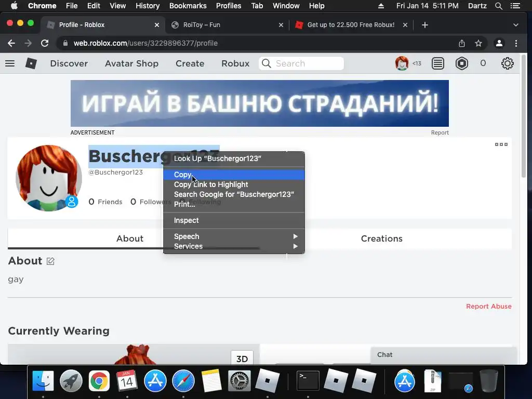Open the Robux balance icon
The image size is (532, 399).
[462, 63]
